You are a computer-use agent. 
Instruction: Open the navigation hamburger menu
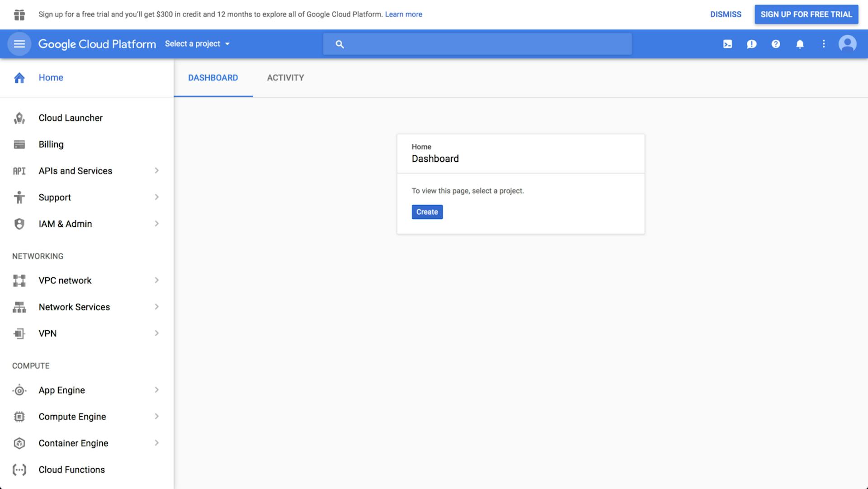coord(19,44)
